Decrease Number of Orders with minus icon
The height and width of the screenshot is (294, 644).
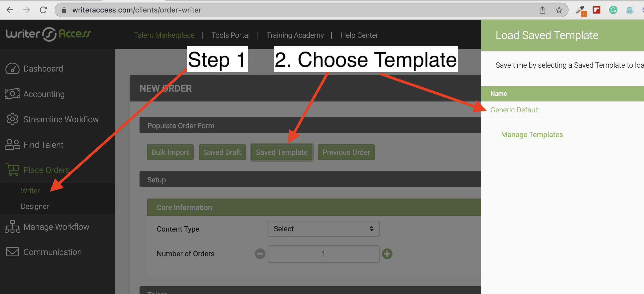point(260,254)
